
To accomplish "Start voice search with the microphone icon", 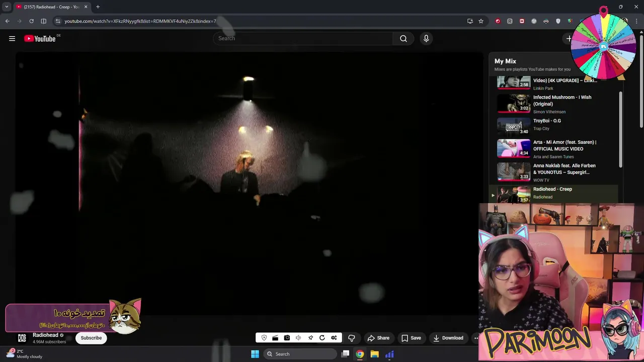I will [x=426, y=39].
